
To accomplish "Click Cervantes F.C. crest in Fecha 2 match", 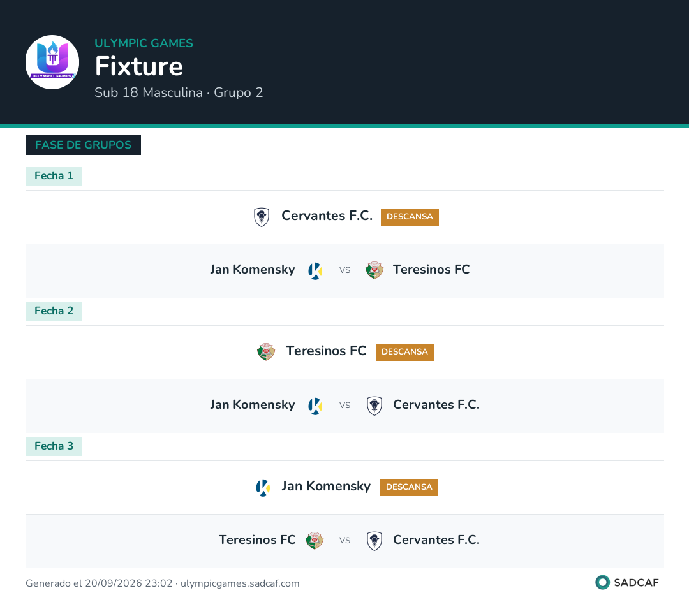I will (374, 406).
